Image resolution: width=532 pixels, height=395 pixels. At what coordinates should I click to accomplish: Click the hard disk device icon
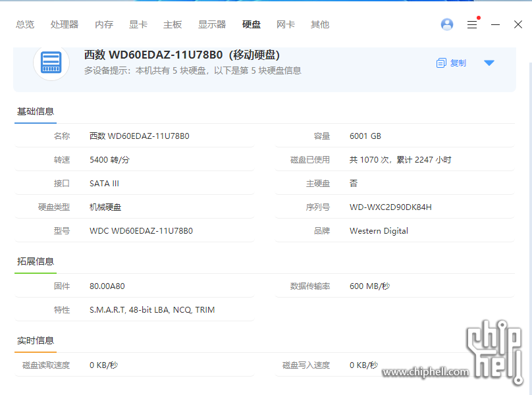click(51, 63)
